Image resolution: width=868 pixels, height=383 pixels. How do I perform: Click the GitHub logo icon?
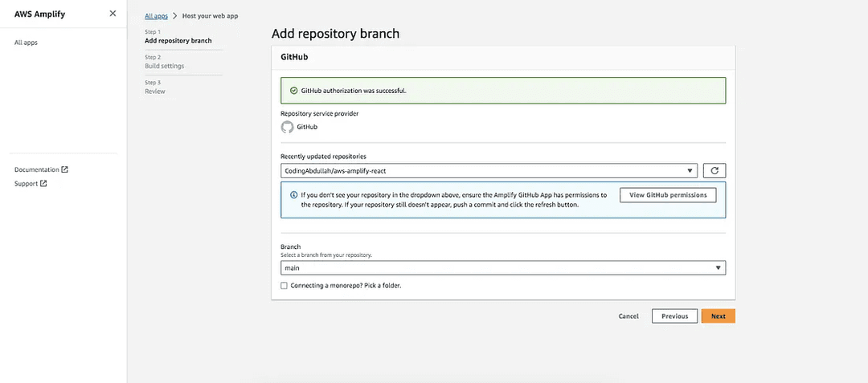pyautogui.click(x=287, y=127)
